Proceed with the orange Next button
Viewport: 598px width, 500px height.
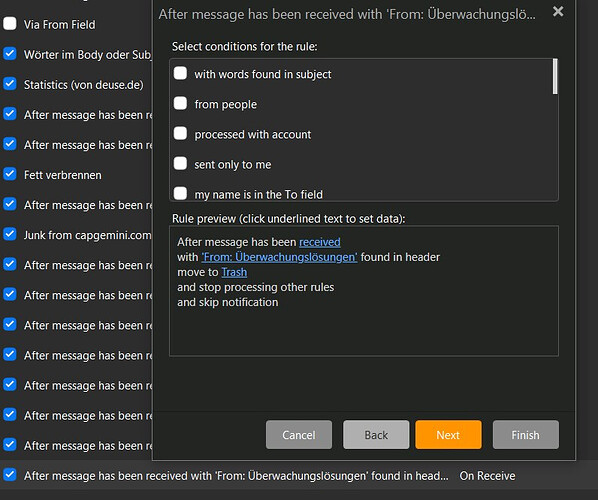point(448,435)
